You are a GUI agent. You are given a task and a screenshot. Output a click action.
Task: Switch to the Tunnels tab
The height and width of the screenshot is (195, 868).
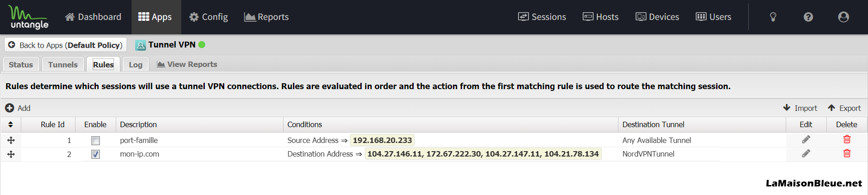63,64
